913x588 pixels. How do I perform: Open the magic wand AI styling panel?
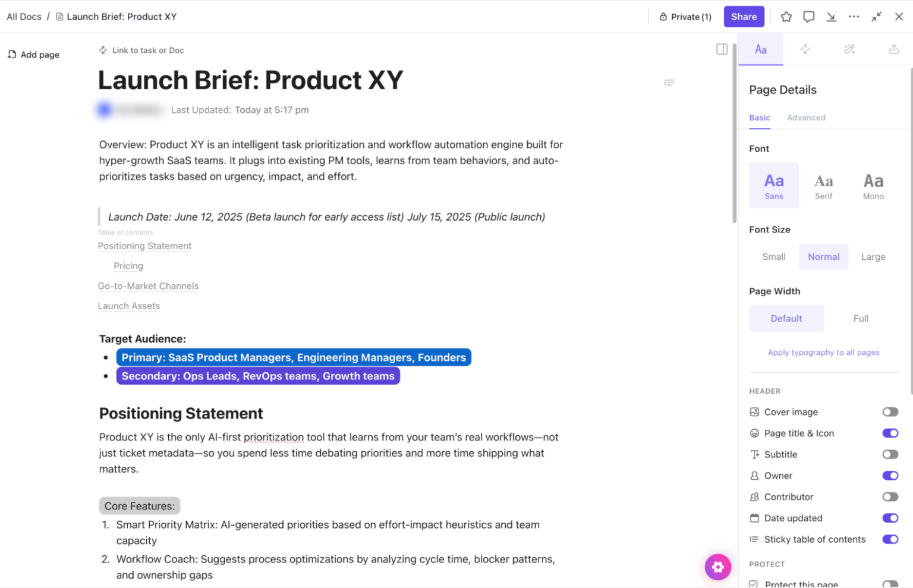849,49
